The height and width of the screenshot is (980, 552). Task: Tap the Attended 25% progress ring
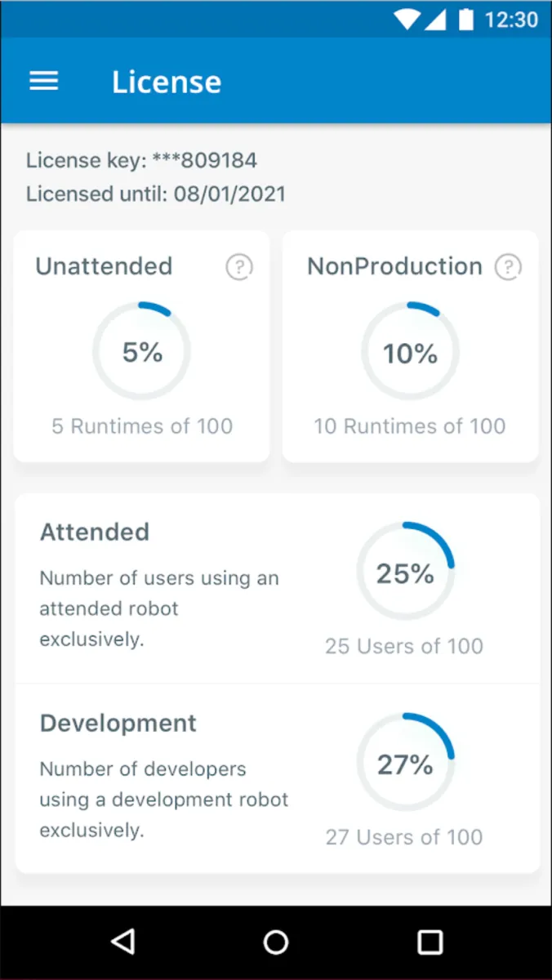(405, 572)
